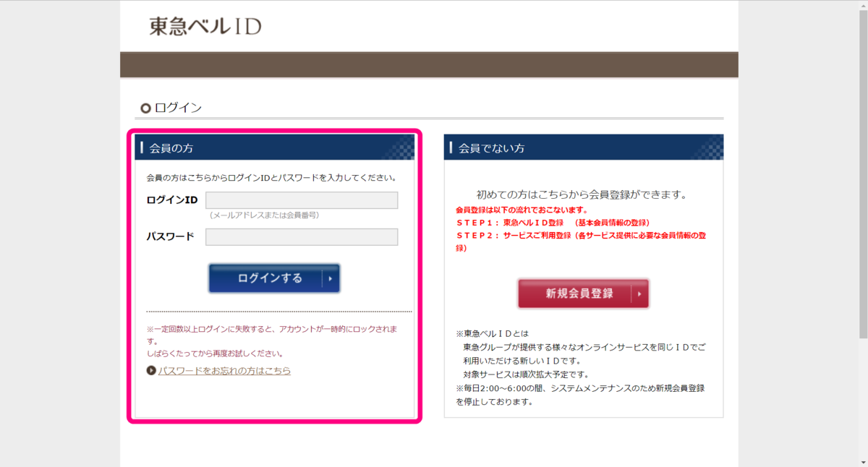Click the 会員登録は以下の流れでおこないます text
868x467 pixels.
tap(523, 209)
